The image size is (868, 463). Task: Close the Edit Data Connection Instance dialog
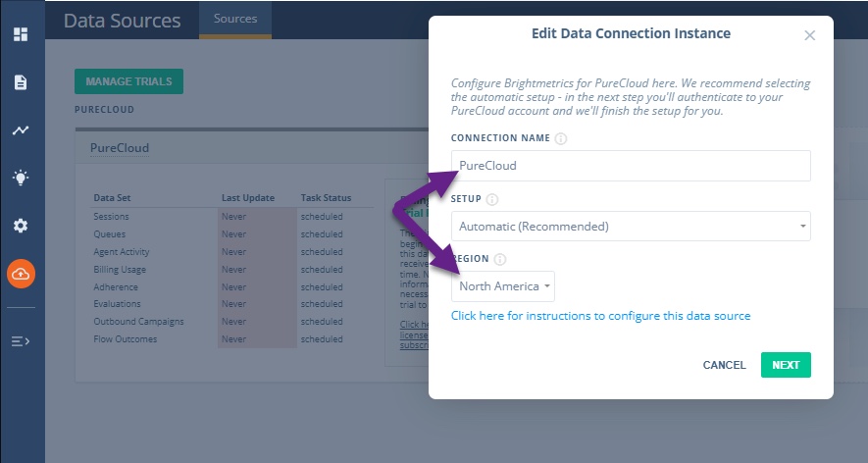809,35
